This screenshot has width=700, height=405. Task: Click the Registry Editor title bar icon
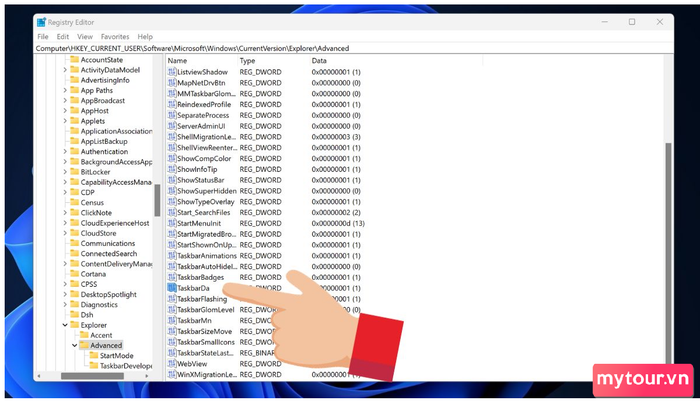[41, 22]
